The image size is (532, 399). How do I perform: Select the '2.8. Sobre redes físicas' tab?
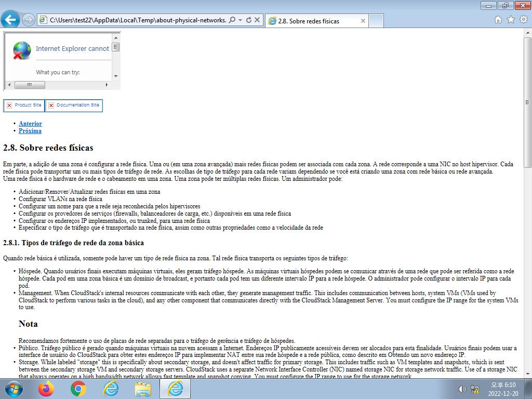[x=316, y=21]
